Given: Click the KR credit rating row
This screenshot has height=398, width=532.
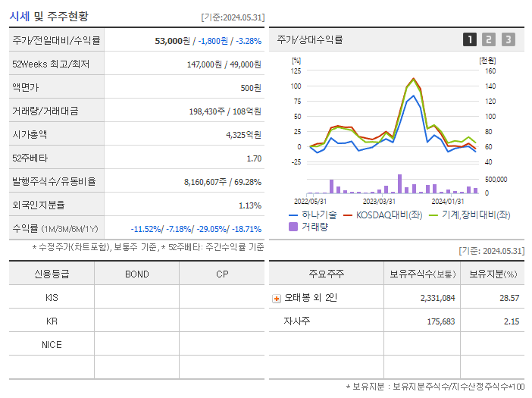Looking at the screenshot, I should tap(52, 321).
